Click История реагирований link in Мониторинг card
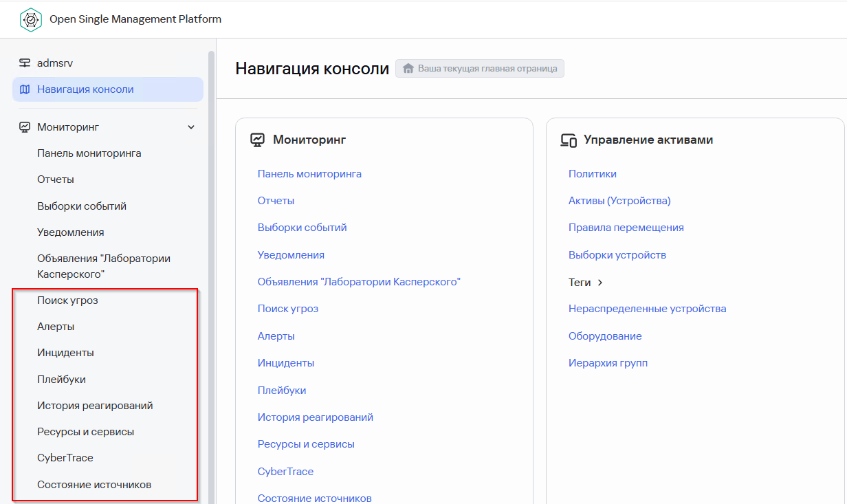The image size is (847, 504). tap(316, 417)
